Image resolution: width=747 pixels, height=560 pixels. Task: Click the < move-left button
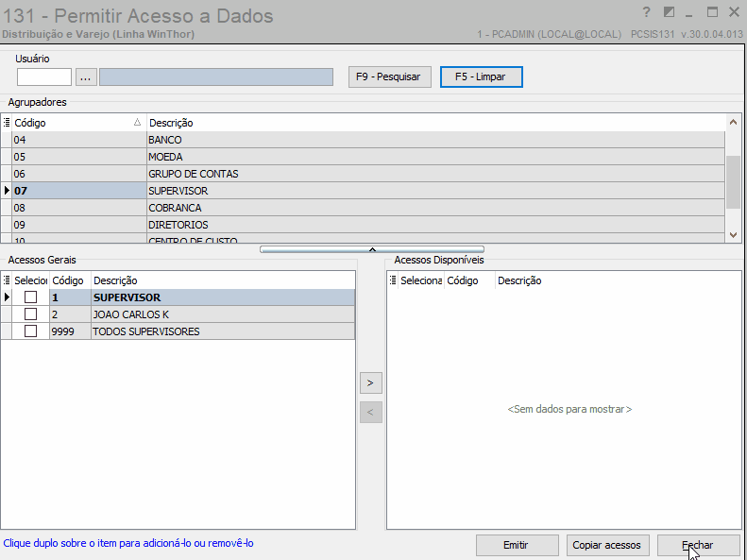(x=370, y=412)
